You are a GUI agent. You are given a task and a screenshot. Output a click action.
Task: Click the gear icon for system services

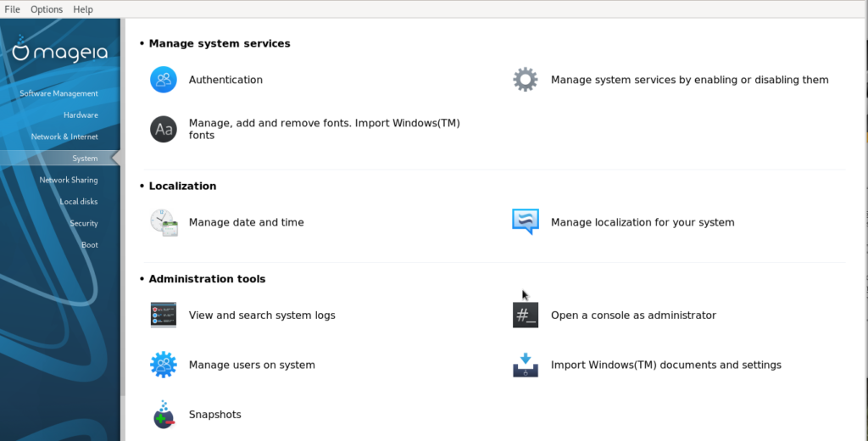click(526, 80)
